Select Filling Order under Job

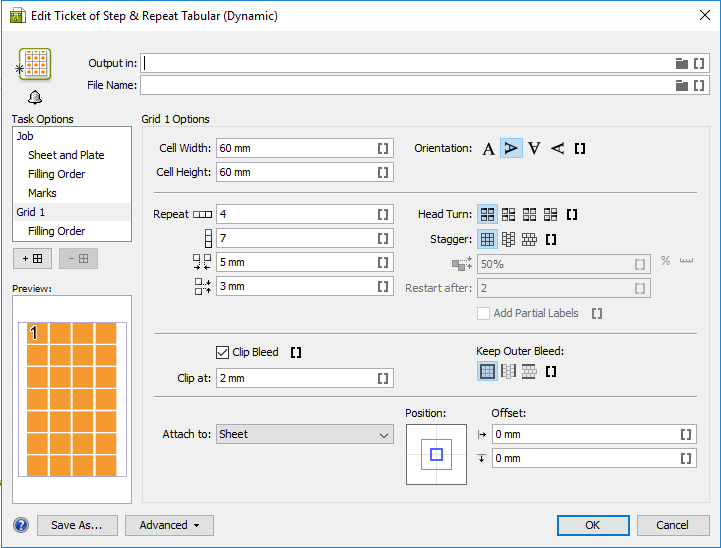[x=57, y=174]
